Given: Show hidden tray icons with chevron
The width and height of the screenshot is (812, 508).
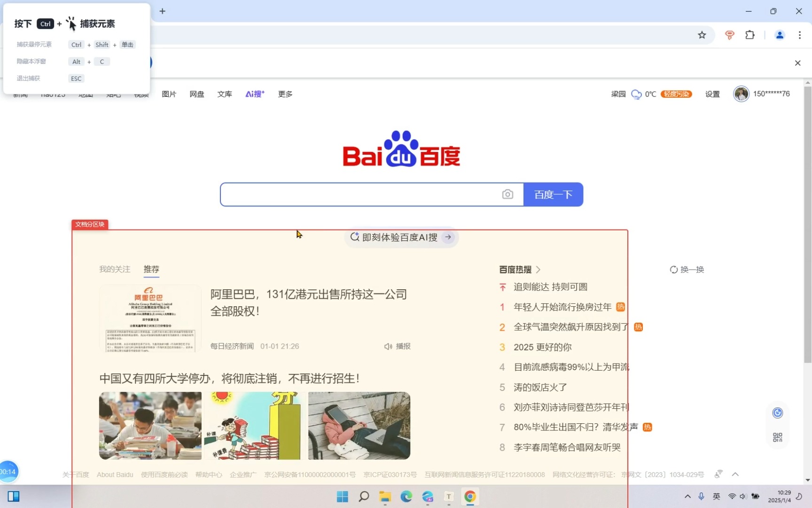Looking at the screenshot, I should 687,496.
